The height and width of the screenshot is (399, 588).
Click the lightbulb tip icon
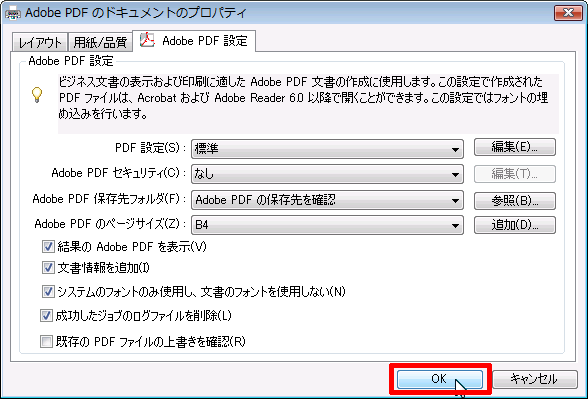click(37, 95)
